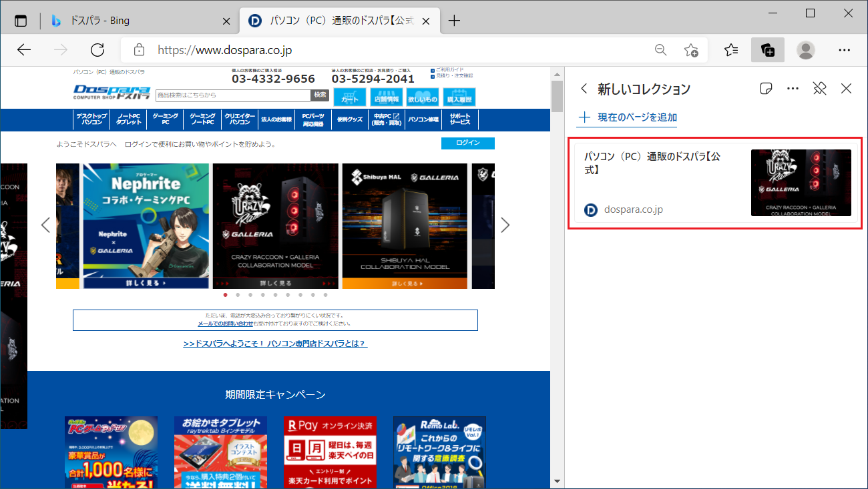Open 便利グッズ menu
This screenshot has height=489, width=868.
point(350,119)
